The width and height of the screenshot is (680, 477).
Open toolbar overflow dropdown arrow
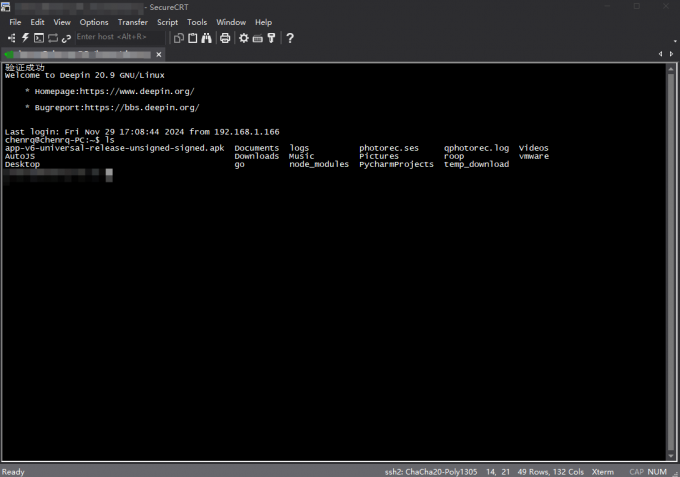675,41
